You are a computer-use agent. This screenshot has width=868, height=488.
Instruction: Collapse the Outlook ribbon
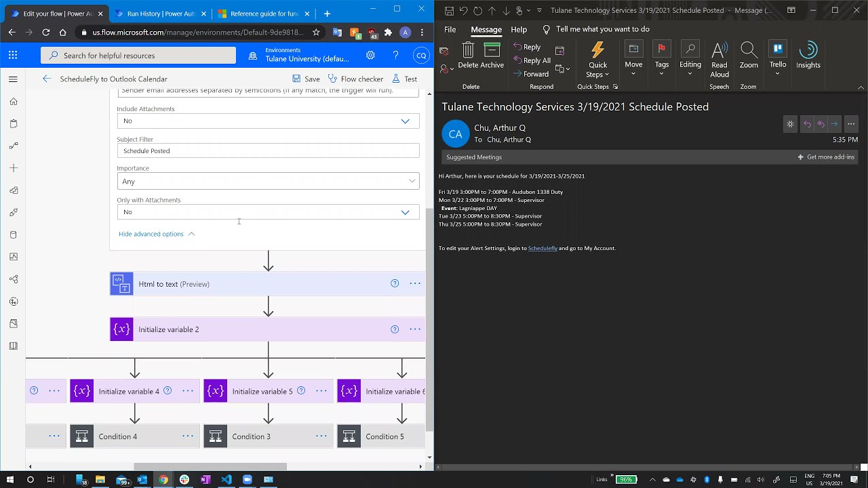click(861, 87)
